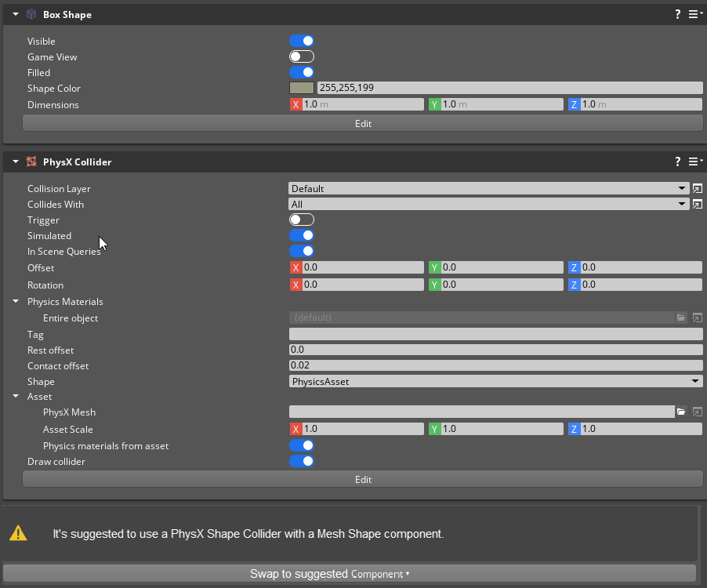The height and width of the screenshot is (588, 707).
Task: Collapse the Physics Materials section
Action: point(15,301)
